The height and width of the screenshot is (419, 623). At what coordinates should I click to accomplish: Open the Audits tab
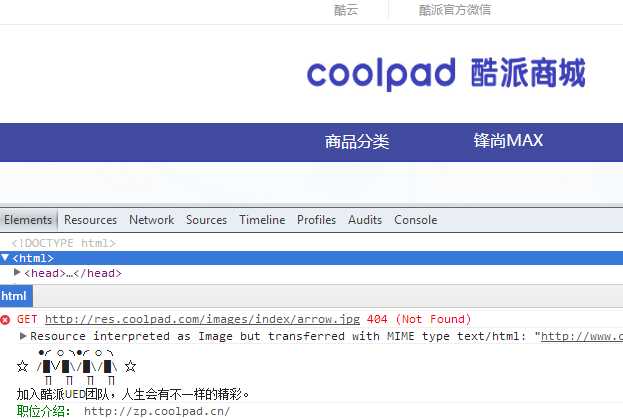pos(365,220)
